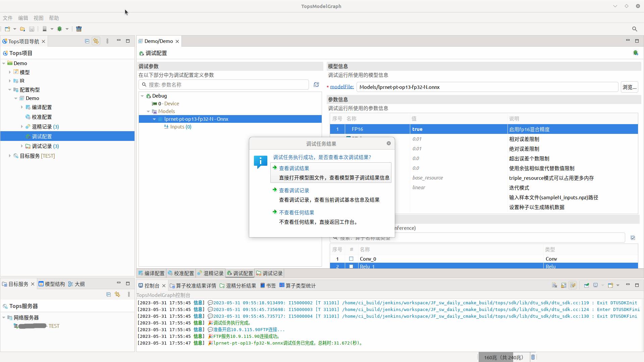644x362 pixels.
Task: Collapse the Models node in parameters tree
Action: pos(148,111)
